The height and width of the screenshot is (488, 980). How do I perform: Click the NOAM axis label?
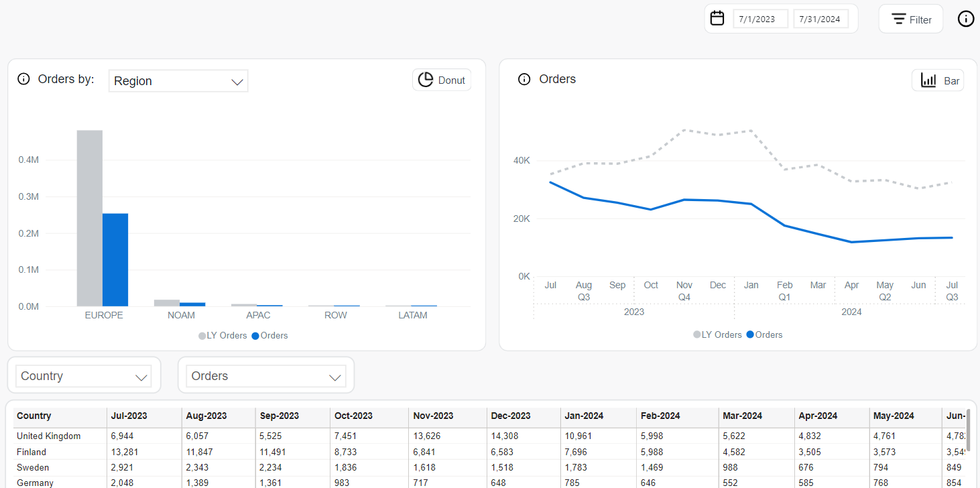point(181,315)
